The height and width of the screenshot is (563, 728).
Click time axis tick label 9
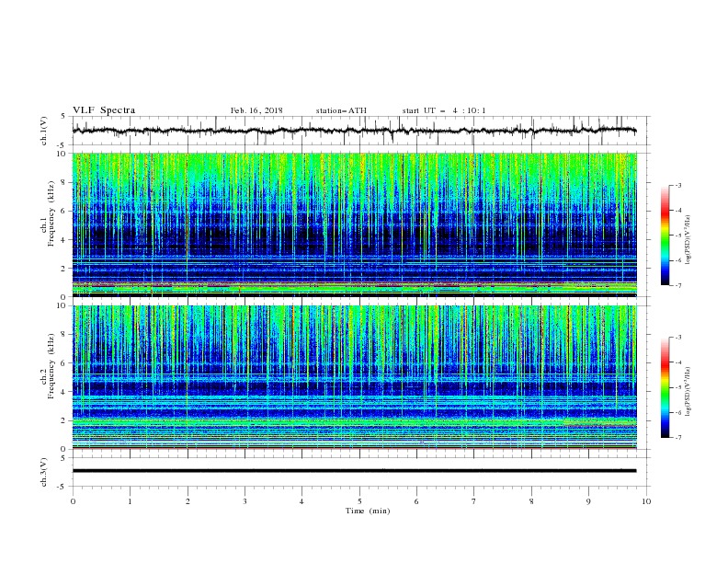tap(588, 501)
